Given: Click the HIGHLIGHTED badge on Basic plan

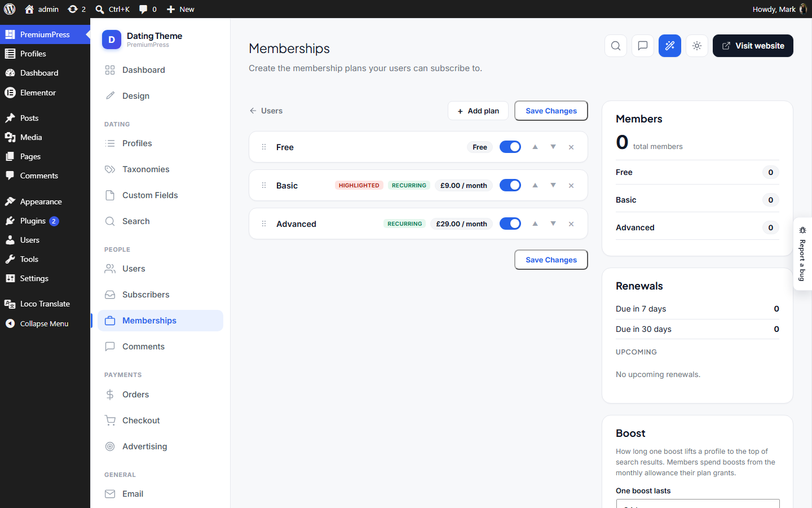Looking at the screenshot, I should pos(359,185).
